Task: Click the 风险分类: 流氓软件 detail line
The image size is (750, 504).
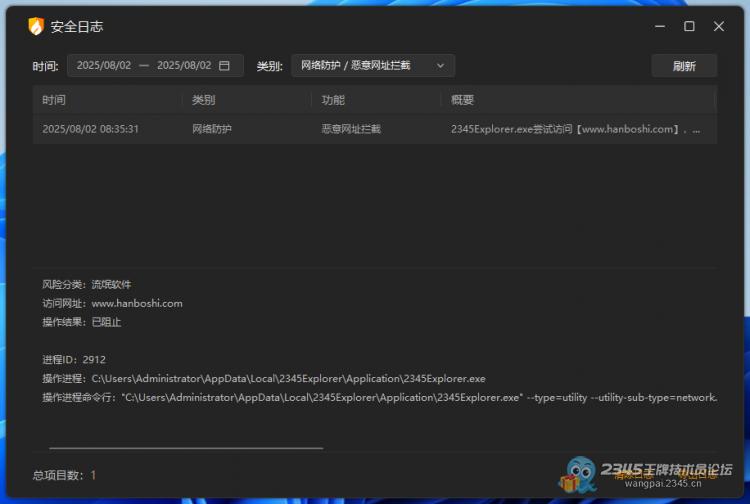Action: point(87,285)
